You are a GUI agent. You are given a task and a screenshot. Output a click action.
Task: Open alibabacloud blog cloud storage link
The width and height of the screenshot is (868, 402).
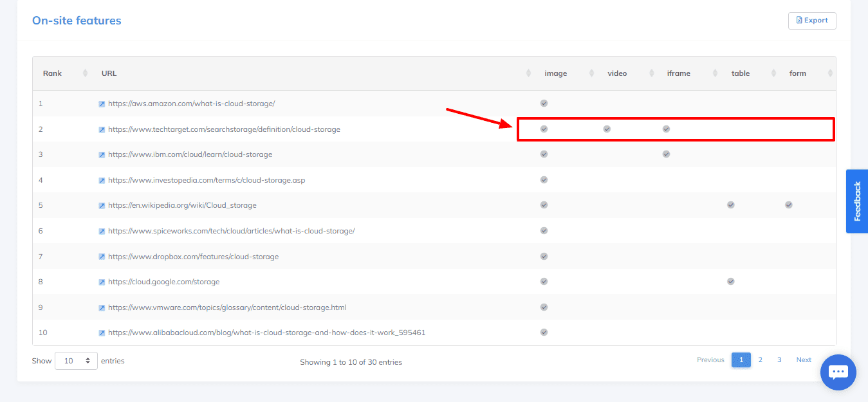266,333
